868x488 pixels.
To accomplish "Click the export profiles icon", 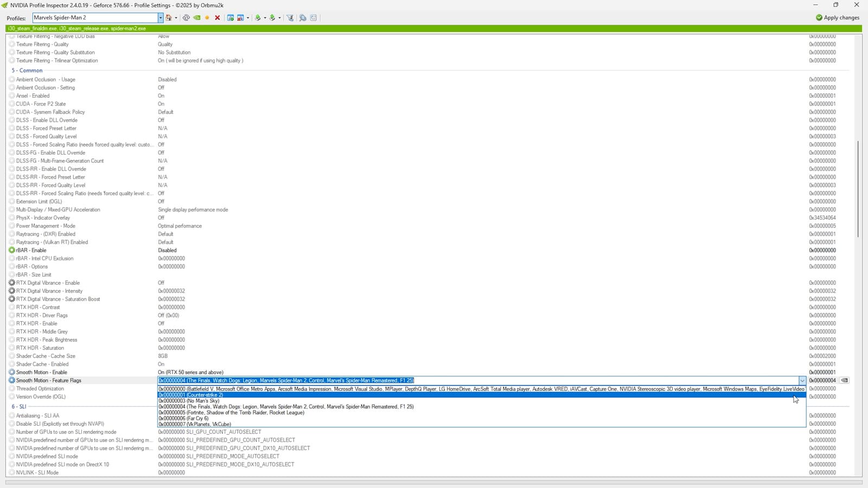I will click(258, 18).
